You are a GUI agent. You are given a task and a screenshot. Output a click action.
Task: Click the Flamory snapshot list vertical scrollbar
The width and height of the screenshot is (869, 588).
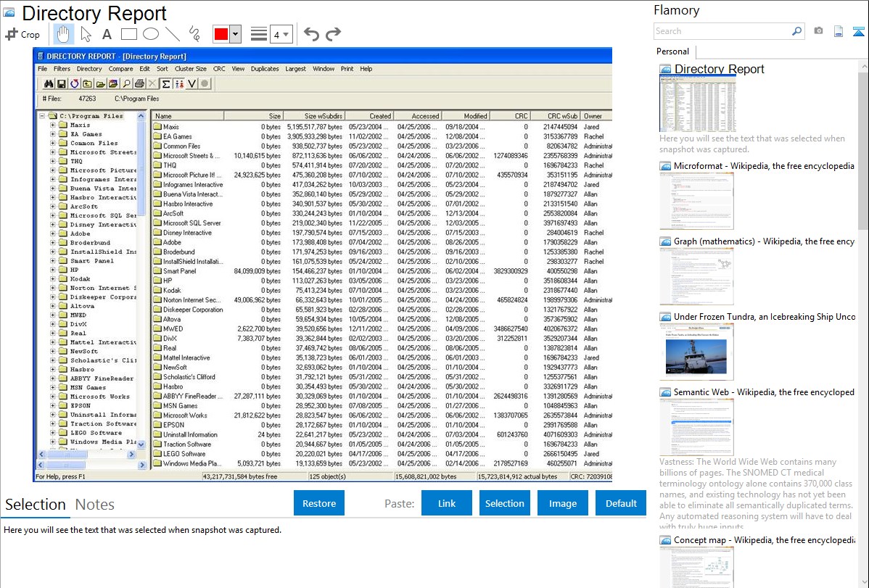click(863, 149)
